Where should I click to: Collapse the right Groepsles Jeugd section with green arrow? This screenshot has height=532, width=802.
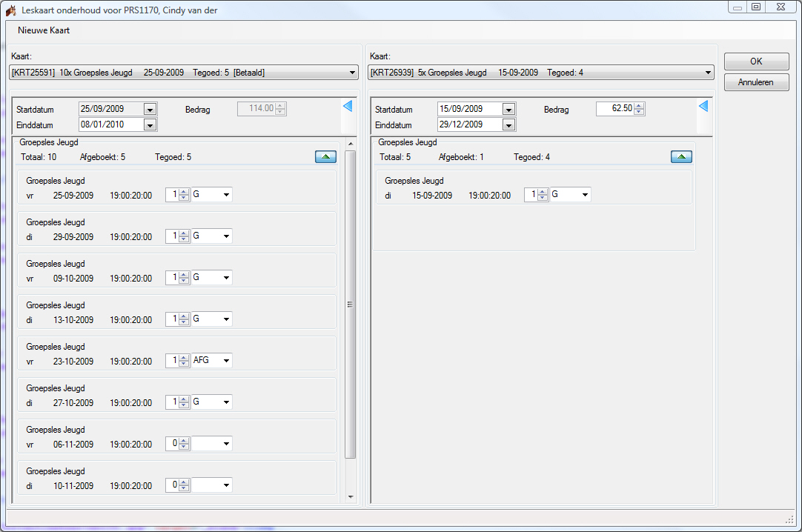click(x=681, y=156)
